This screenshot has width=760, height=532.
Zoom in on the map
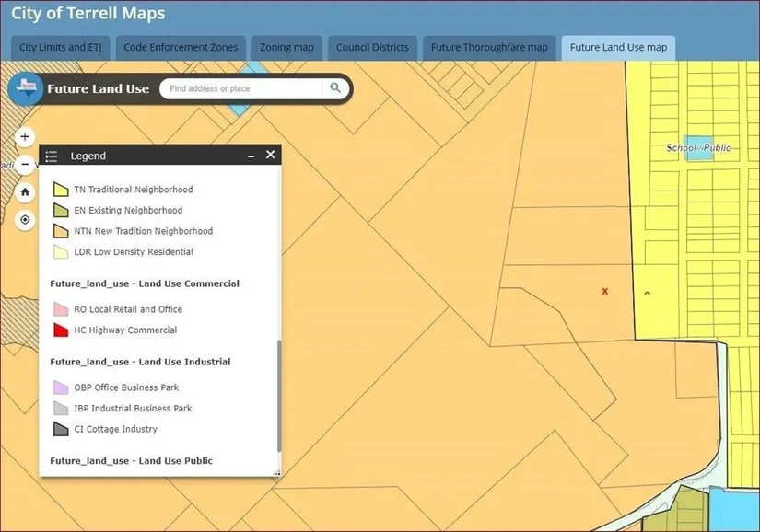pyautogui.click(x=25, y=137)
